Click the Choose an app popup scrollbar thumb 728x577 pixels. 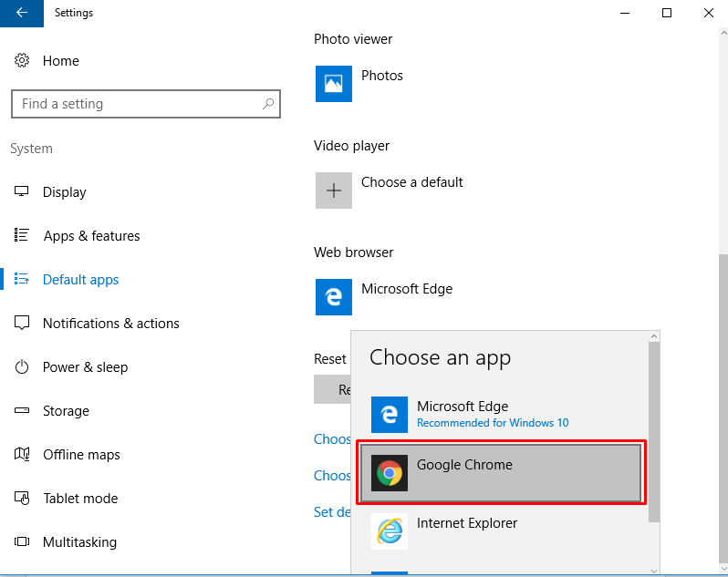654,432
